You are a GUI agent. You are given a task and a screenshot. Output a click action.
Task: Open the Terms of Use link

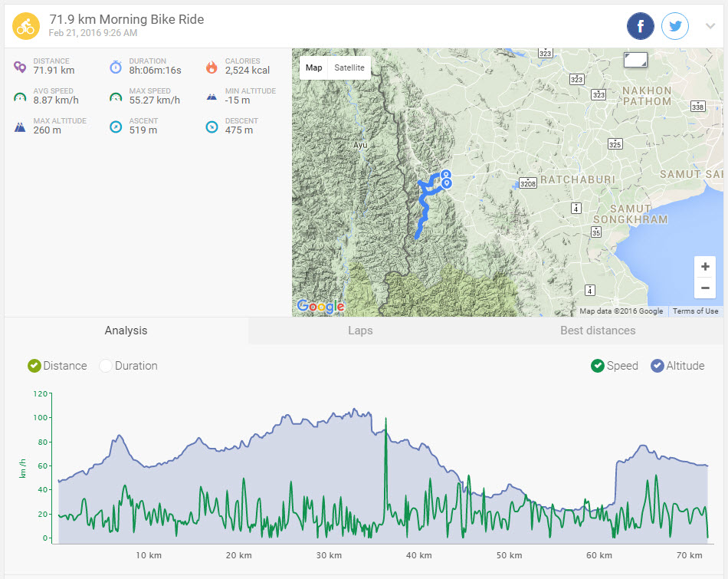point(695,311)
